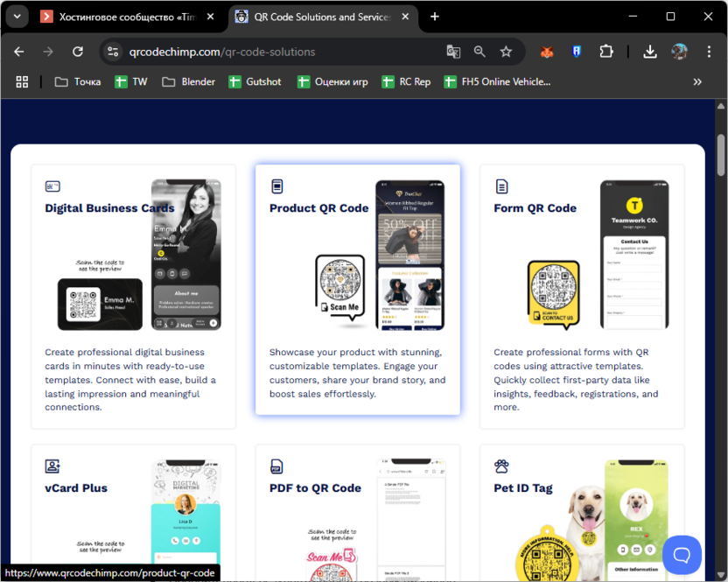
Task: Click the Form QR Code heading
Action: (x=535, y=208)
